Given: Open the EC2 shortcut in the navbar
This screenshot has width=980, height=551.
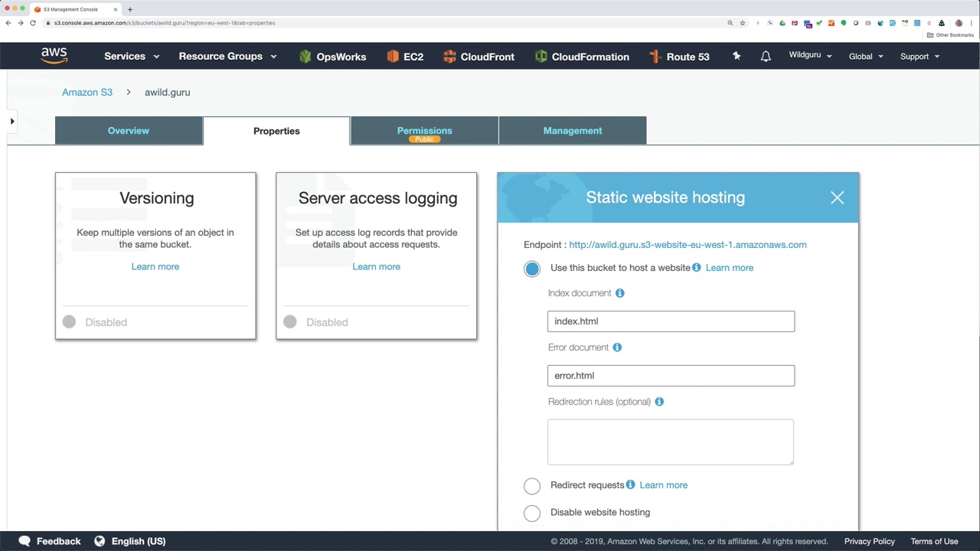Looking at the screenshot, I should 405,57.
